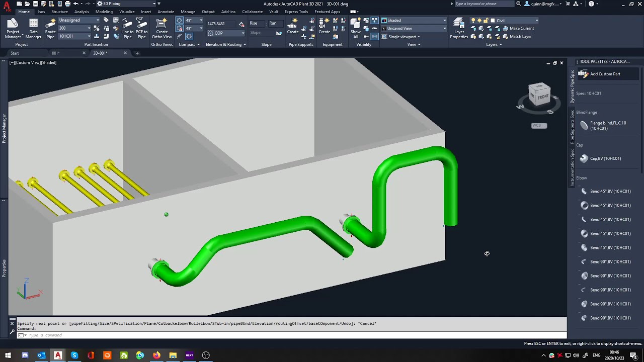Screen dimensions: 644x362
Task: Switch to the 001* drawing tab
Action: 55,53
